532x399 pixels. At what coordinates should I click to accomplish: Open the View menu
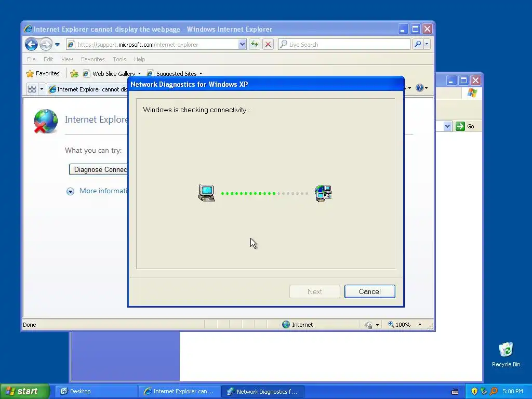pos(67,59)
